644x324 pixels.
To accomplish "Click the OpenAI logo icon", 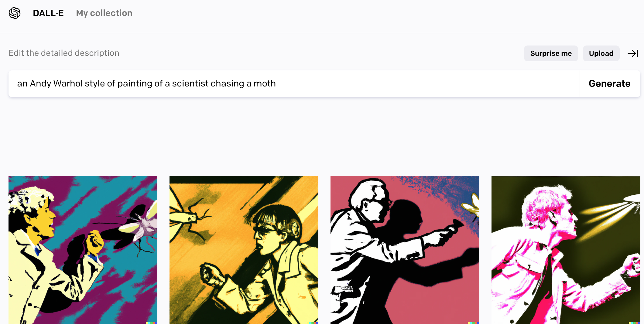I will [15, 13].
